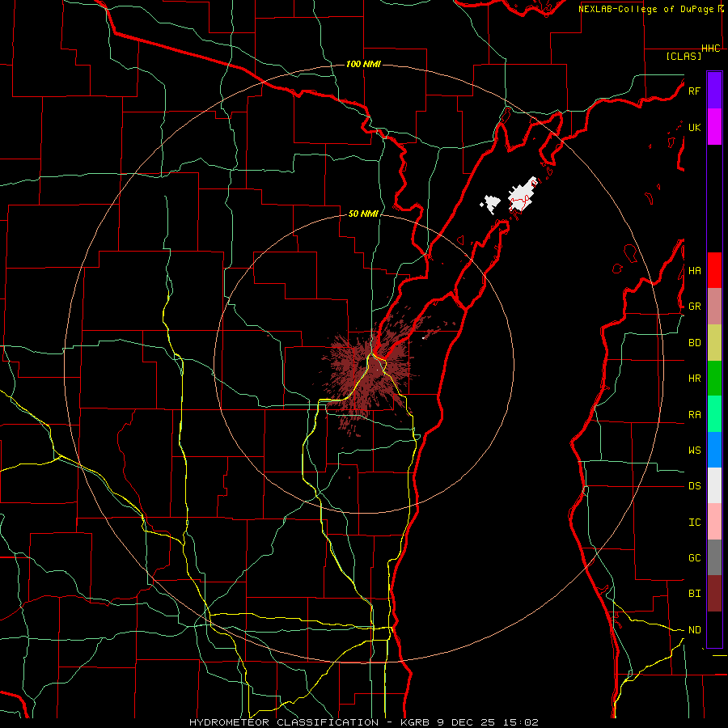Click the HHC product code label

coord(711,48)
